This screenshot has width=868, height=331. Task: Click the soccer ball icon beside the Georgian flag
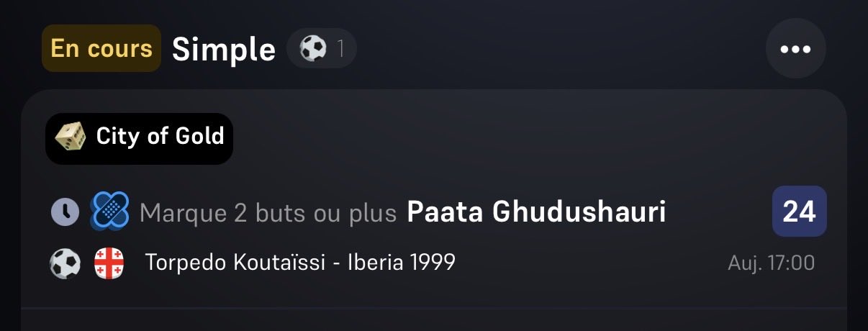tap(65, 264)
